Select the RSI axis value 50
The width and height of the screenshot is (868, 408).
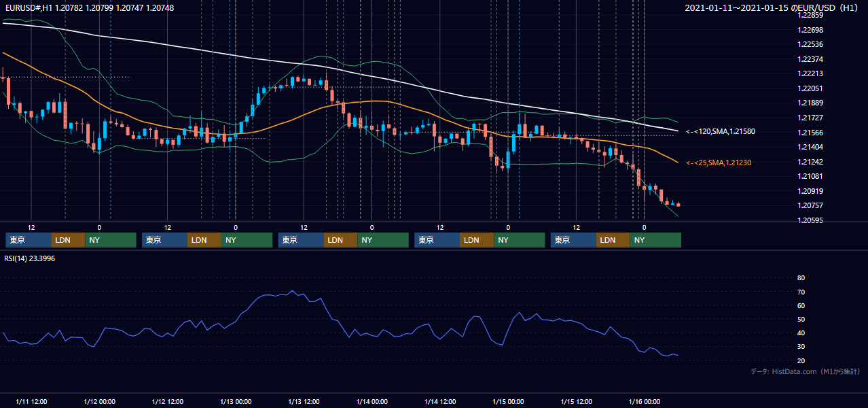(801, 319)
